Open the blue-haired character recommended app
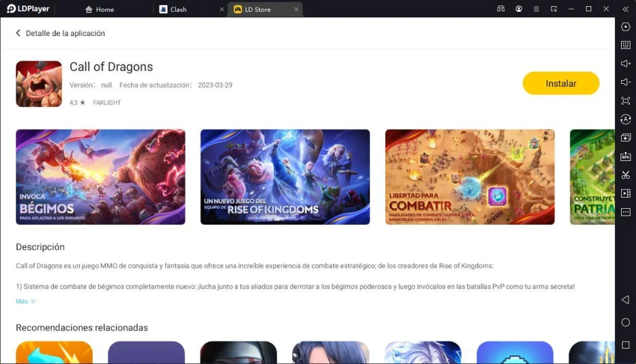The width and height of the screenshot is (636, 364). click(330, 352)
